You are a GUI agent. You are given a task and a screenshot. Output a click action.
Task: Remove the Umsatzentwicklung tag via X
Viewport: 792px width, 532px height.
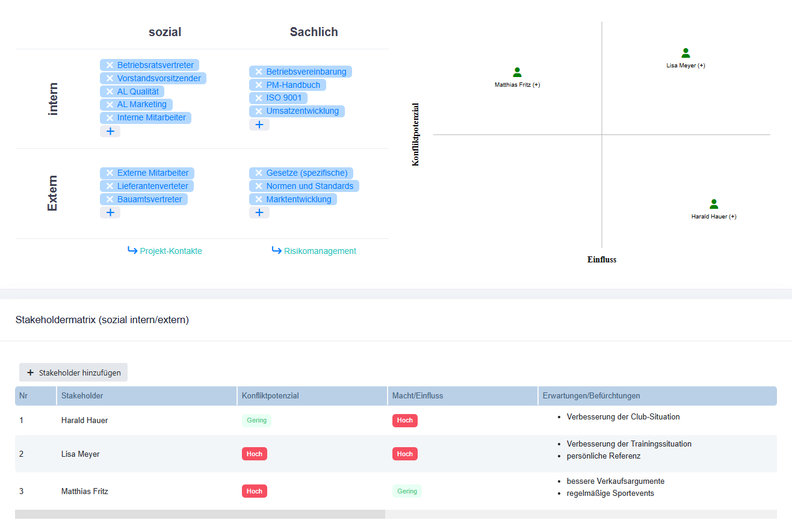[x=259, y=111]
